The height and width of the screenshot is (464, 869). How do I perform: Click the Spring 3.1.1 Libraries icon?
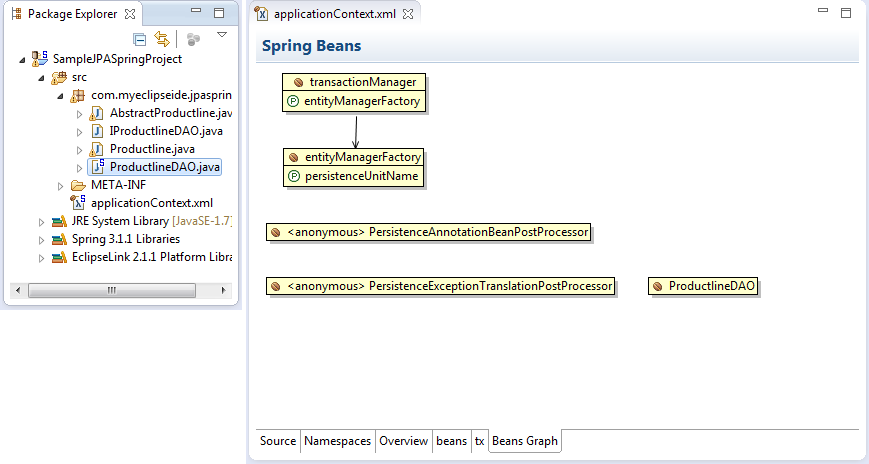point(59,239)
